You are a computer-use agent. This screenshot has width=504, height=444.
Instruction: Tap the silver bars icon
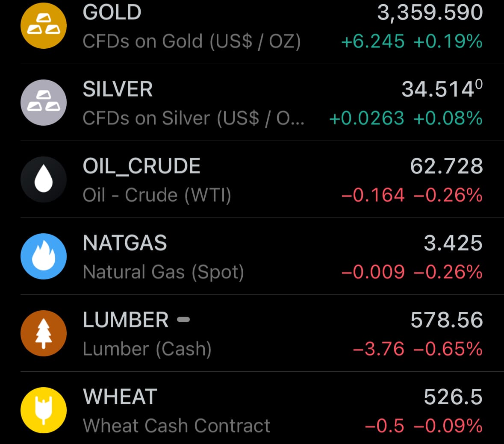coord(44,103)
